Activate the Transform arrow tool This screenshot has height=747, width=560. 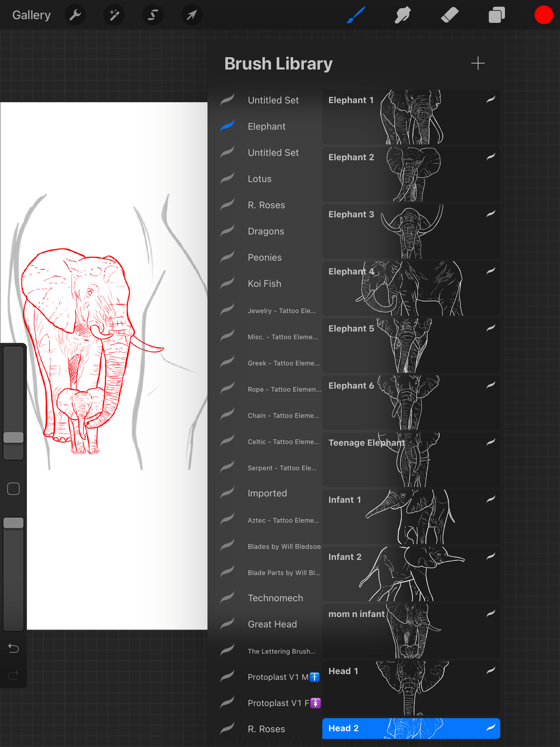click(x=192, y=15)
